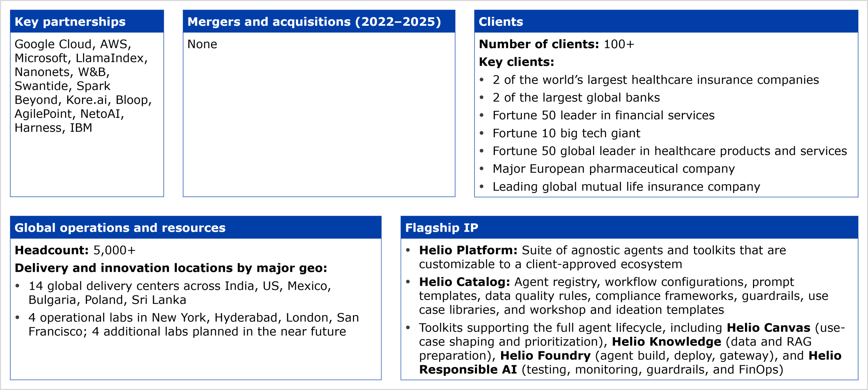Viewport: 868px width, 390px height.
Task: Click the 'Helio Platform:' bold text
Action: 468,250
